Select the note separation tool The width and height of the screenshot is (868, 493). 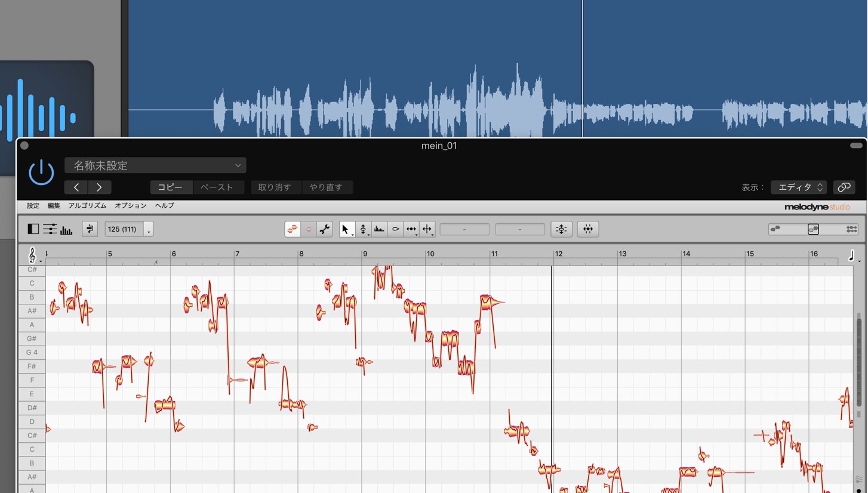click(x=427, y=229)
